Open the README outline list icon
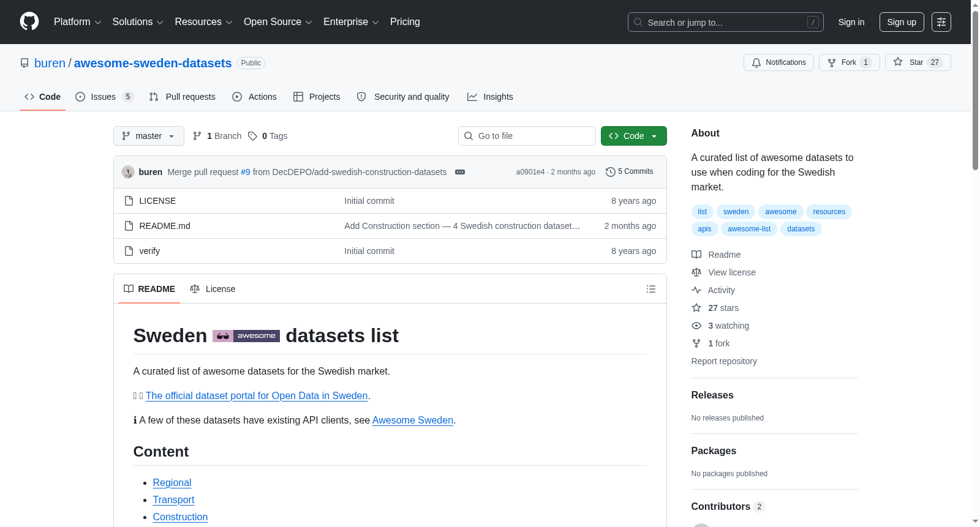Viewport: 980px width, 527px height. click(651, 289)
